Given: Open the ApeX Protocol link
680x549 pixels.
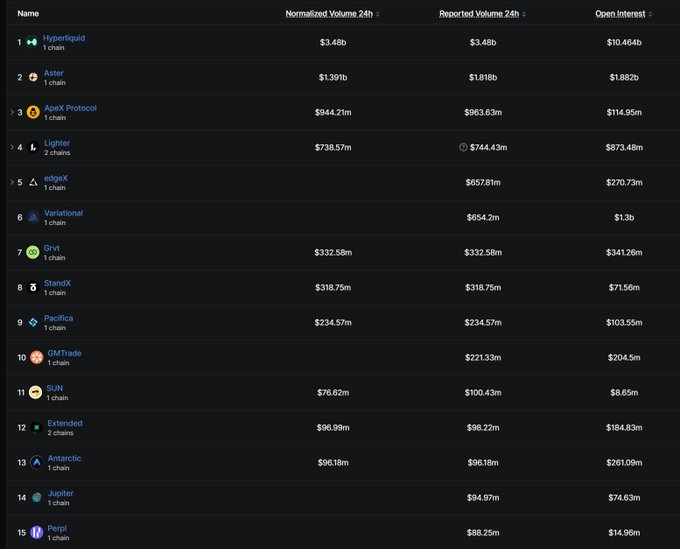Looking at the screenshot, I should click(70, 108).
